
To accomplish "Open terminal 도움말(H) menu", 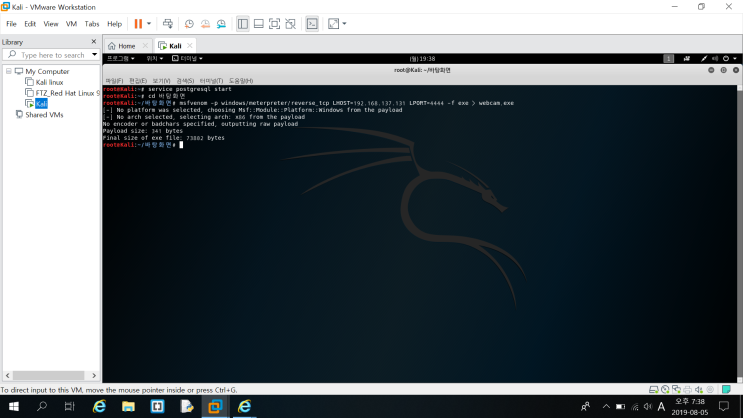I will 241,81.
